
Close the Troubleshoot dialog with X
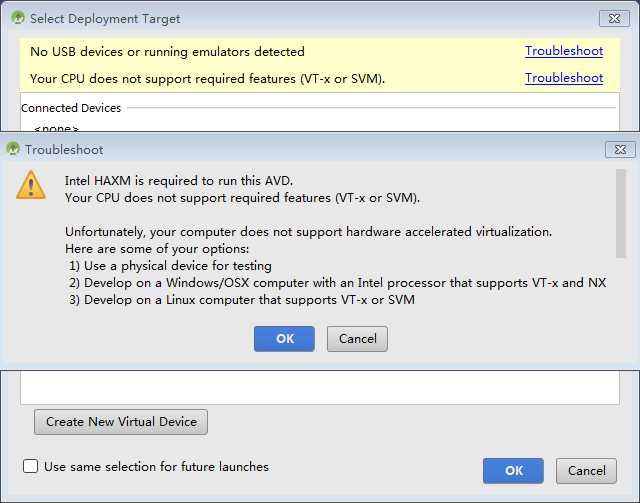[620, 149]
